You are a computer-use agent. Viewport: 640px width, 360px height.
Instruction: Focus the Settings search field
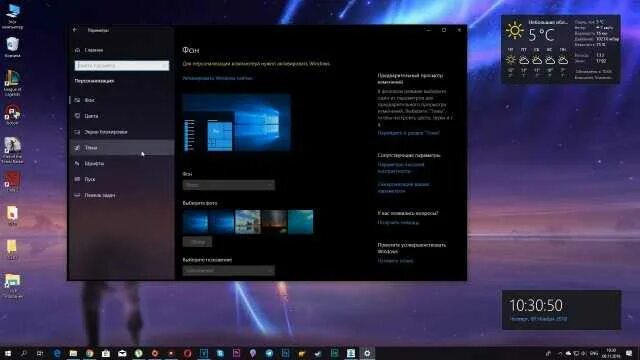click(x=122, y=65)
